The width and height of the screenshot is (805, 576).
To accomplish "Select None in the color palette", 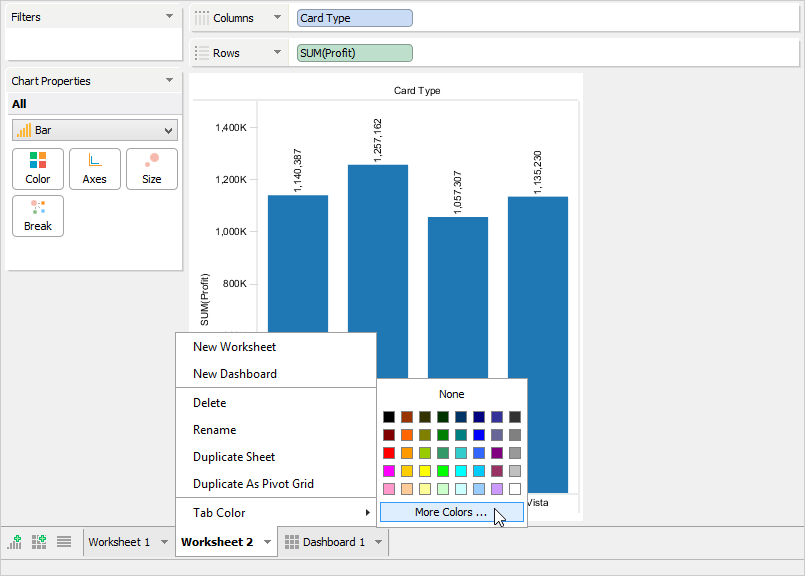I will click(452, 394).
